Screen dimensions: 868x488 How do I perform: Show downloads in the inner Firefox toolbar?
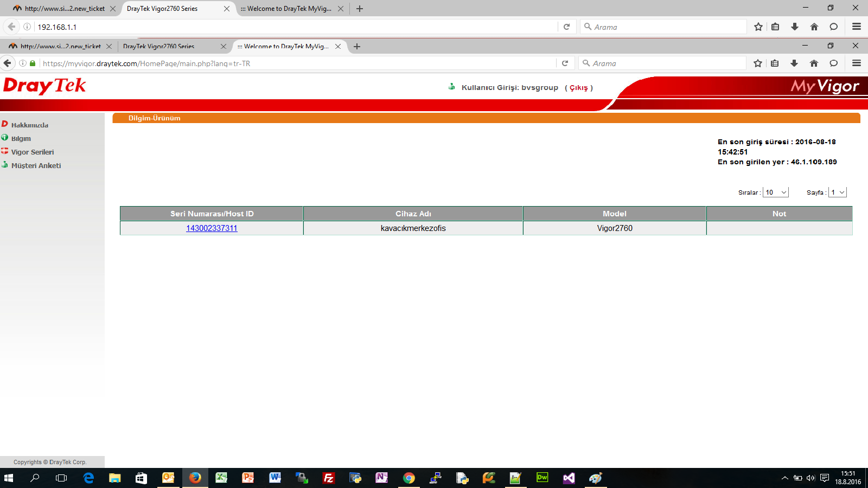click(794, 63)
